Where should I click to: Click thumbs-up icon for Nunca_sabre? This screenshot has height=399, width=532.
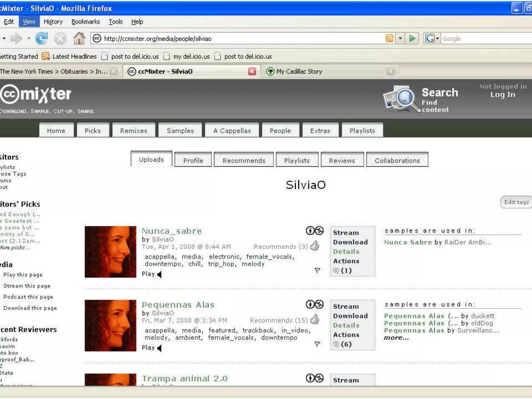pos(315,246)
